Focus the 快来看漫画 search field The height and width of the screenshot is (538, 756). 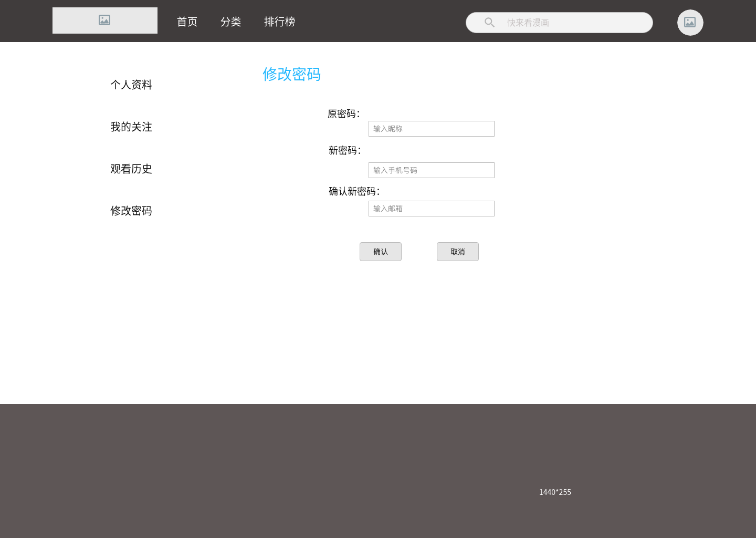[x=559, y=23]
